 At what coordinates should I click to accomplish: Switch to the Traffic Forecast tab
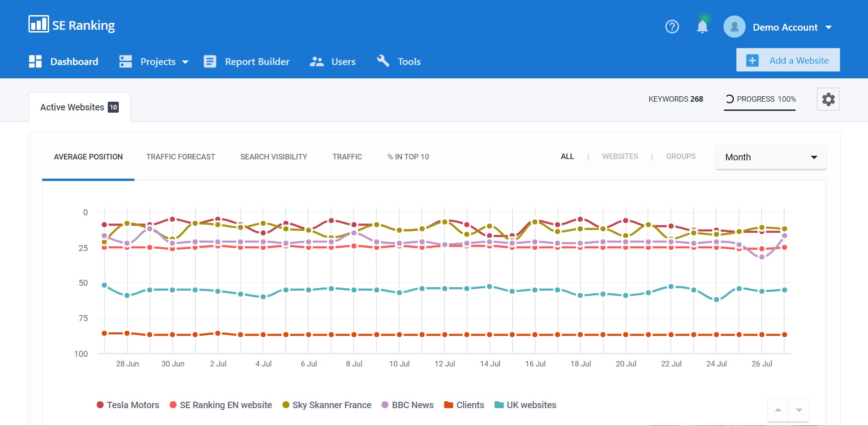(181, 157)
